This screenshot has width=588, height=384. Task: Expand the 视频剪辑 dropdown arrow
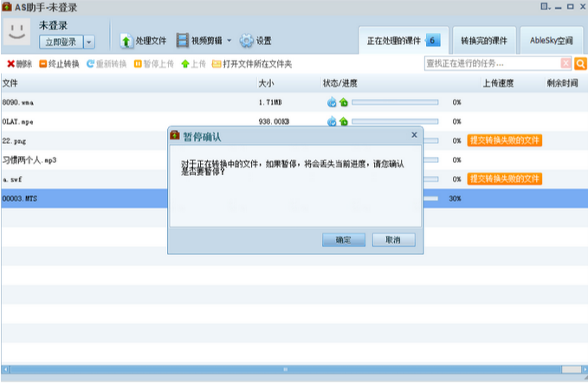tap(229, 41)
